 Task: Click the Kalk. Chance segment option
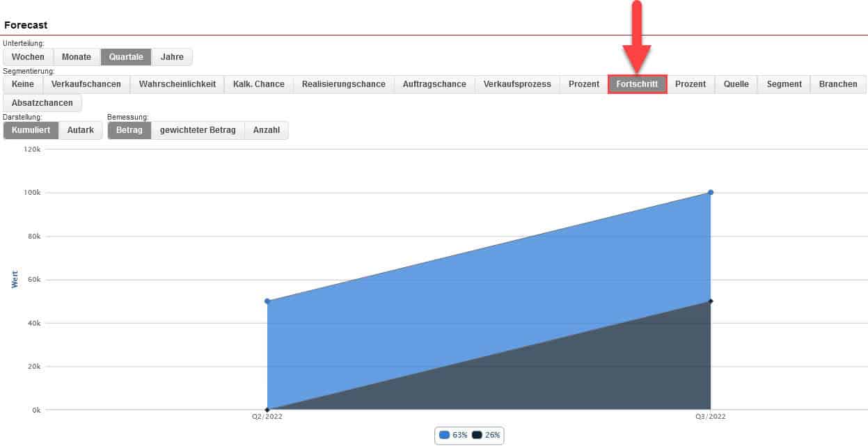pyautogui.click(x=259, y=84)
